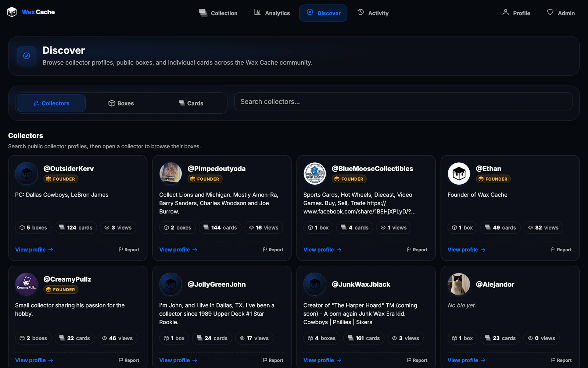Click the 4 cards stat chip

[355, 228]
